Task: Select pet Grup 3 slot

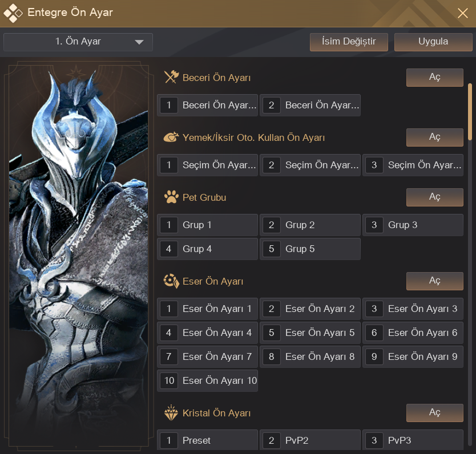Action: (x=413, y=225)
